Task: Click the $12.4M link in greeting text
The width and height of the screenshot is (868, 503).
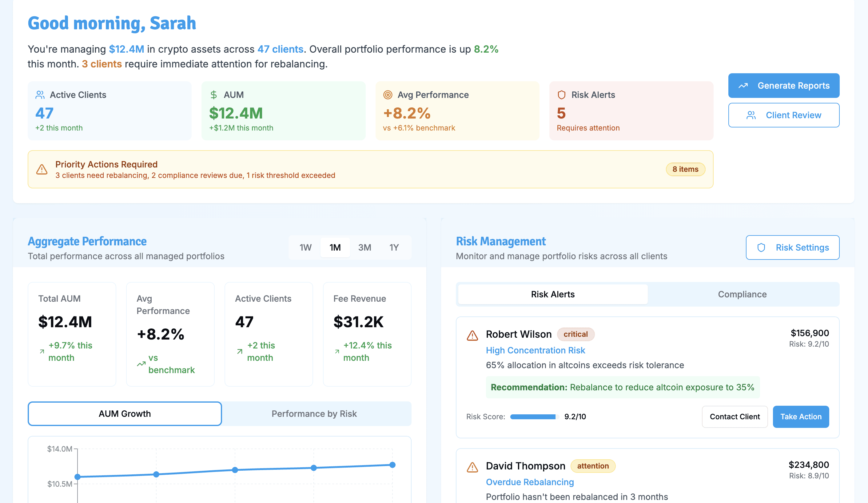Action: pyautogui.click(x=126, y=49)
